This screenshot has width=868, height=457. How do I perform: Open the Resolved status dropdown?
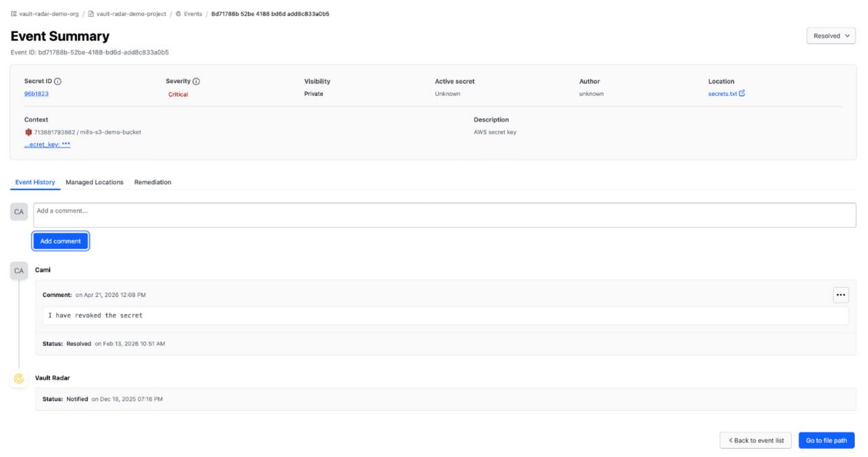pos(831,36)
